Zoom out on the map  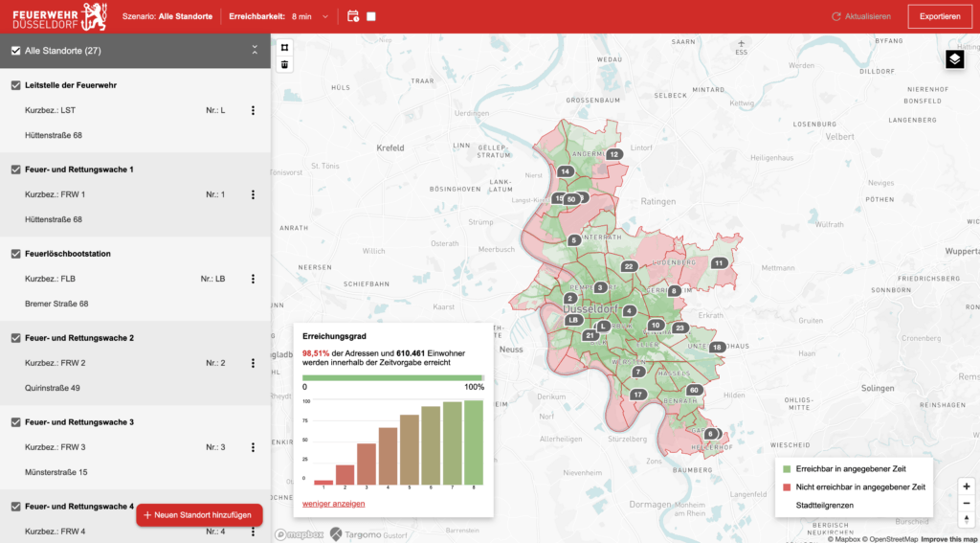[x=967, y=503]
